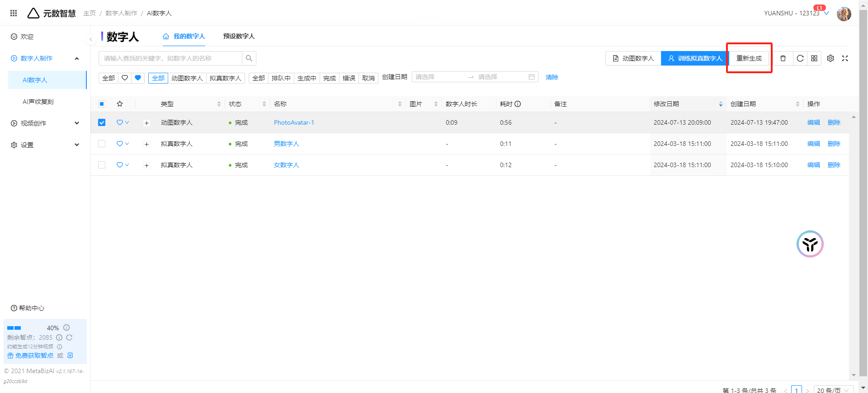Open the app grid menu icon
The width and height of the screenshot is (868, 393).
click(14, 13)
